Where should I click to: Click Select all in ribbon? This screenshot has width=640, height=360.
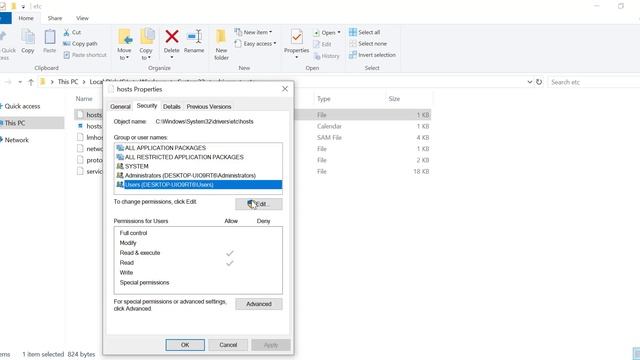click(364, 32)
